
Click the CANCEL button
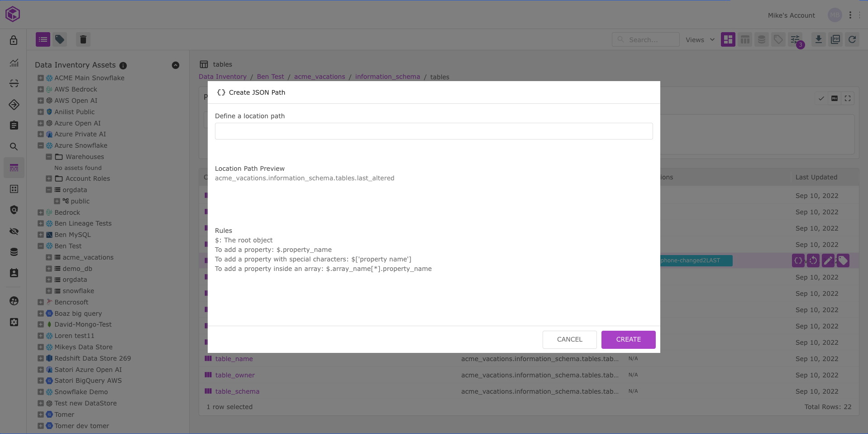[569, 340]
